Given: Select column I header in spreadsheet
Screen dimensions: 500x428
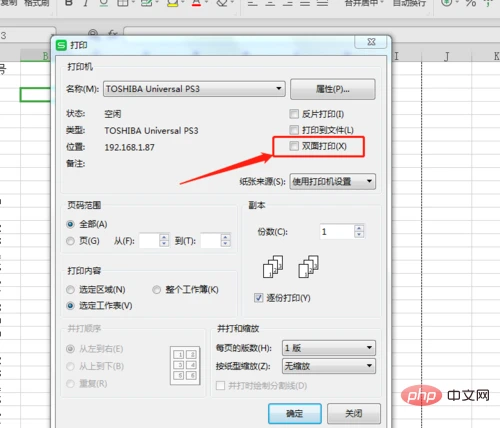Looking at the screenshot, I should point(406,56).
